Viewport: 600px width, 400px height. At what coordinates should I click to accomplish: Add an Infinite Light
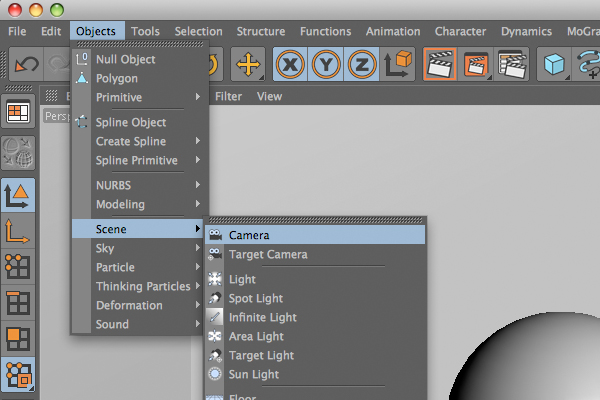315,317
